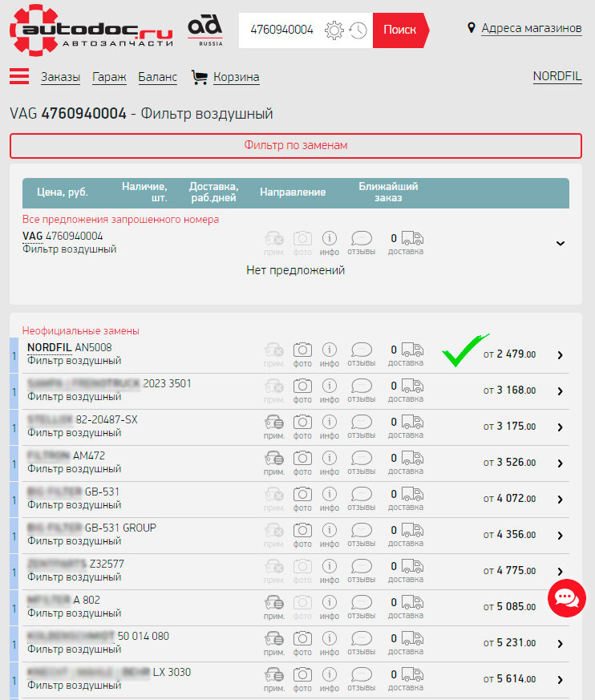The image size is (595, 700).
Task: View photo for NORDFIL AN5008
Action: [302, 355]
